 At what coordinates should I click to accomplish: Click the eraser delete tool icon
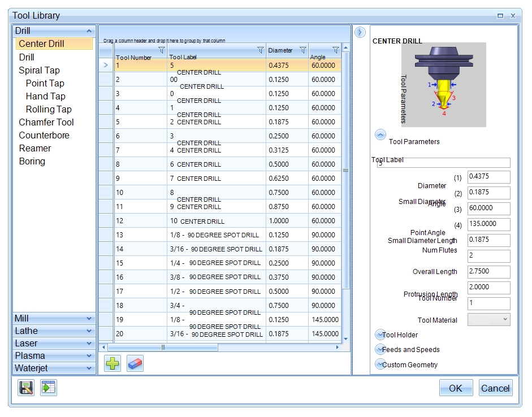[x=135, y=363]
